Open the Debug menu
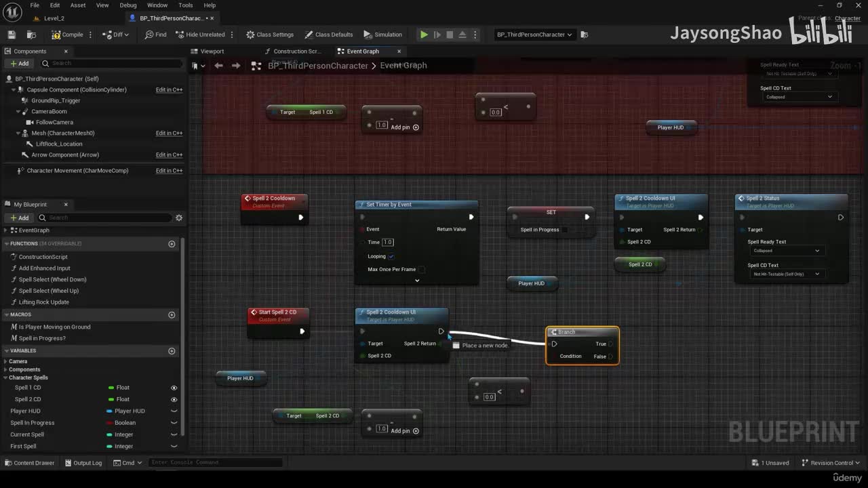The image size is (868, 488). tap(128, 5)
